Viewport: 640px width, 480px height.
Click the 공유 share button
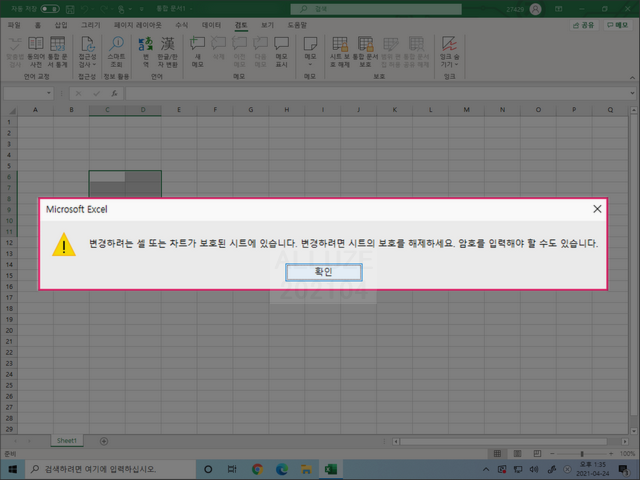(584, 25)
